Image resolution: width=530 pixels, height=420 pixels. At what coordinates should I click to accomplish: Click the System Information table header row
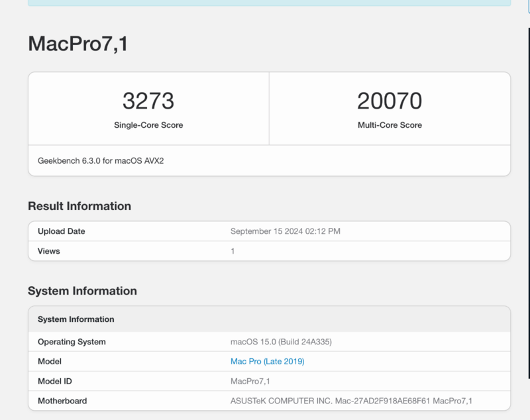76,319
